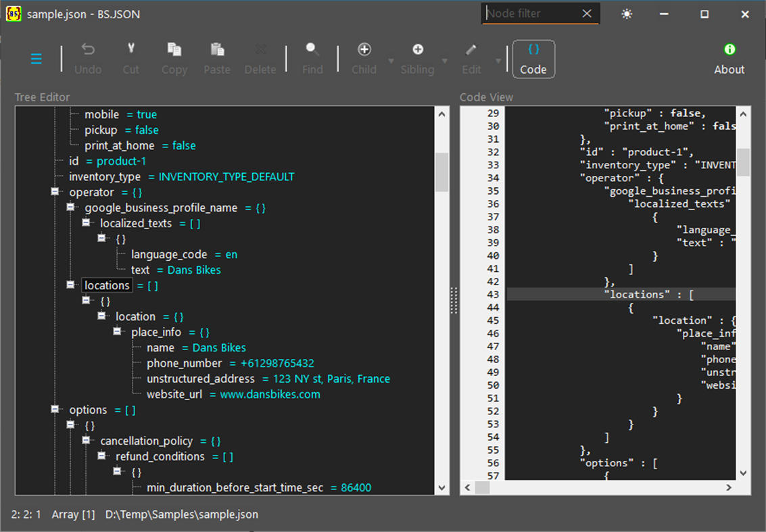Click Code View scroll right arrow

coord(729,487)
